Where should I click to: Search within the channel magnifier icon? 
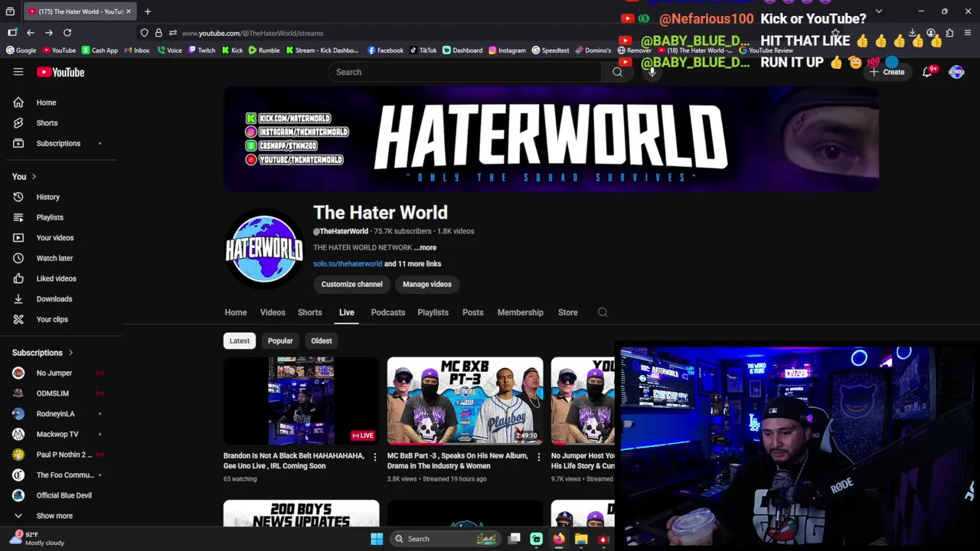[x=603, y=312]
